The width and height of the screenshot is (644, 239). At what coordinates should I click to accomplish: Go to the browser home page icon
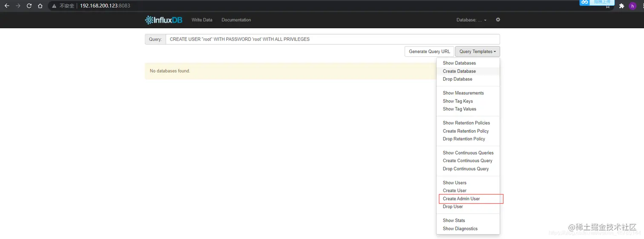click(x=40, y=6)
